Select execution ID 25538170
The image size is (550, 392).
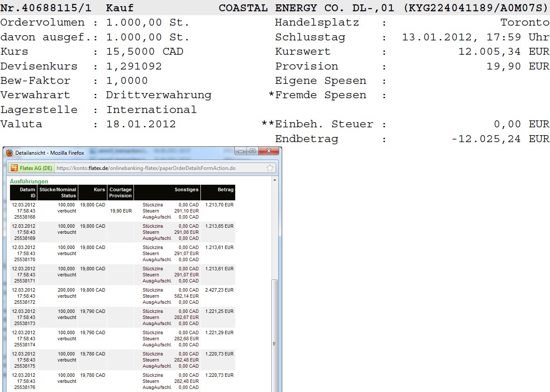tap(25, 259)
